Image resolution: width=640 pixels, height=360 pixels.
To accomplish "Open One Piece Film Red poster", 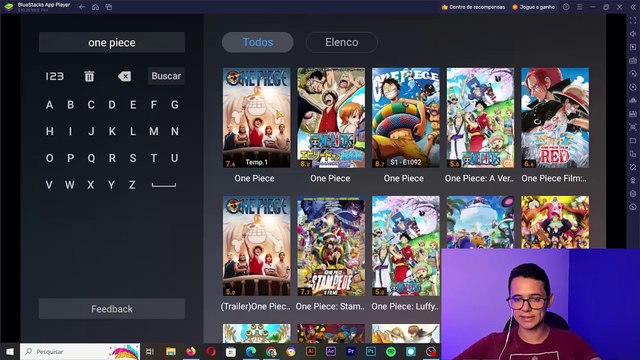I will (x=555, y=118).
